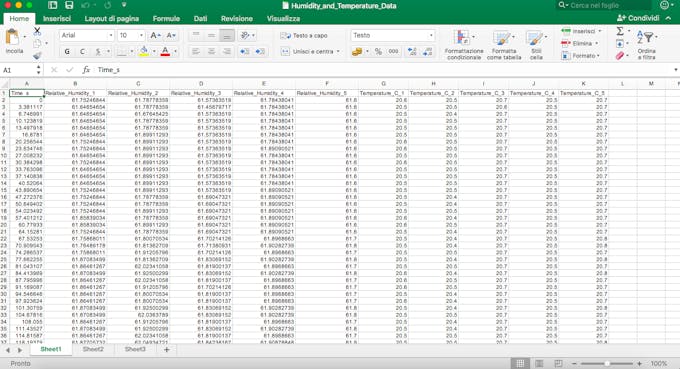Viewport: 680px width, 369px height.
Task: Click the copy icon under scissors
Action: pos(37,43)
